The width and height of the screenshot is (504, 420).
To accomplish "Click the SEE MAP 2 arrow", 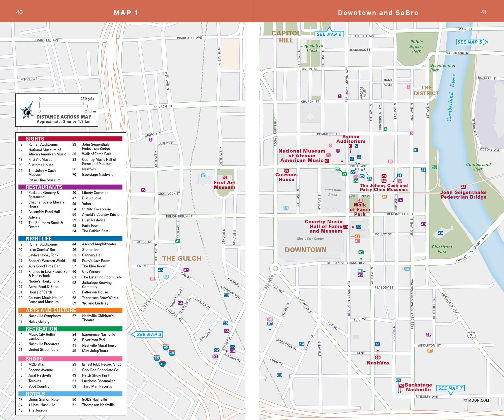I will coord(329,34).
